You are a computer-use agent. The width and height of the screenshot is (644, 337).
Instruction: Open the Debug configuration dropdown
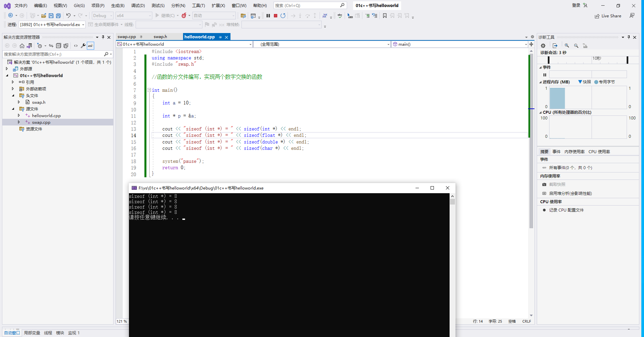(103, 16)
